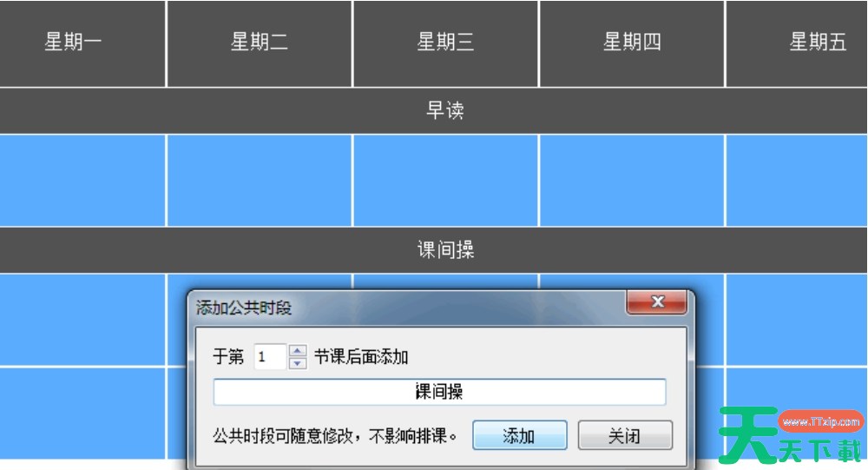Decrease the lesson number with the down arrow

(298, 363)
